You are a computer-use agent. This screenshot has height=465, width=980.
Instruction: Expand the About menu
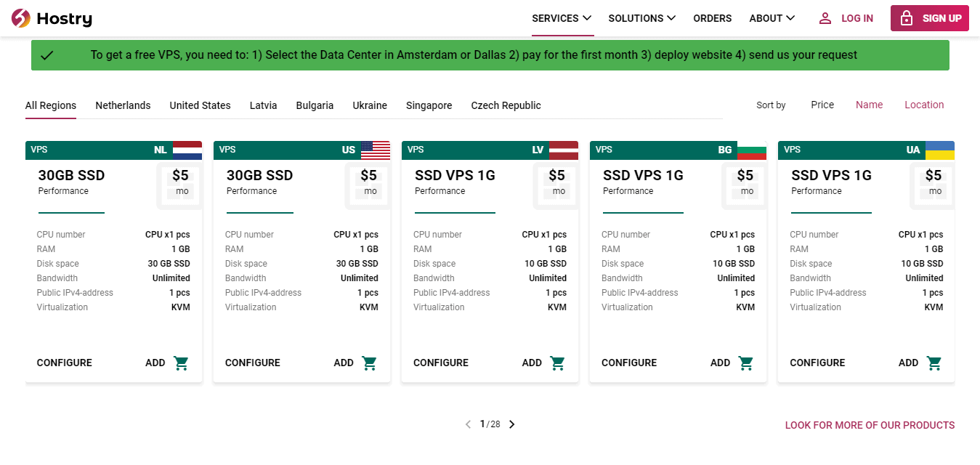[772, 18]
